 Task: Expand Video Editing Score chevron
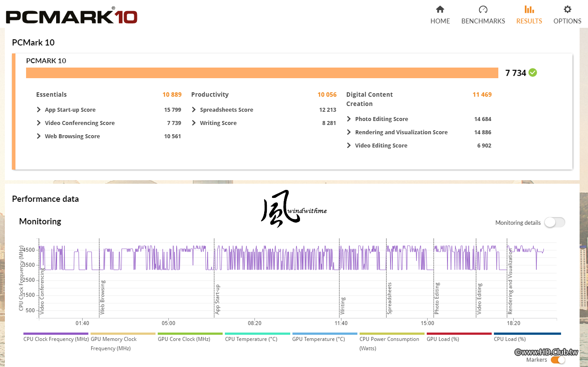tap(349, 145)
